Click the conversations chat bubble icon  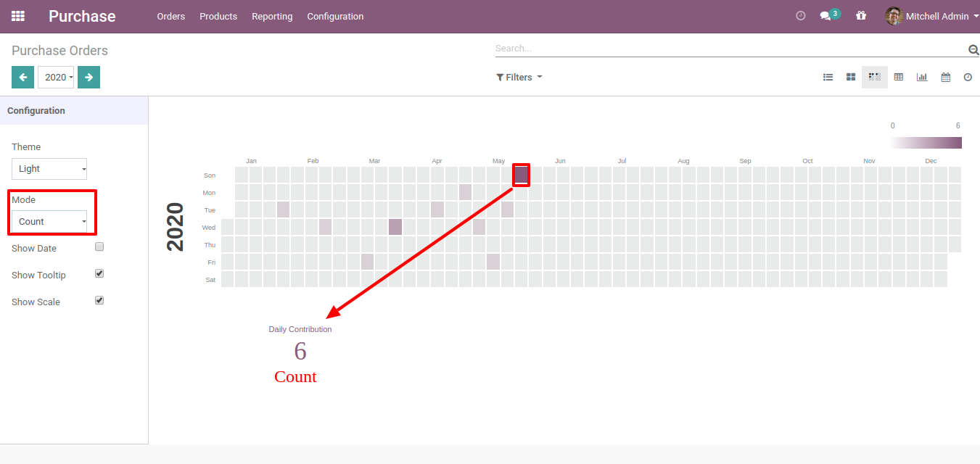825,16
